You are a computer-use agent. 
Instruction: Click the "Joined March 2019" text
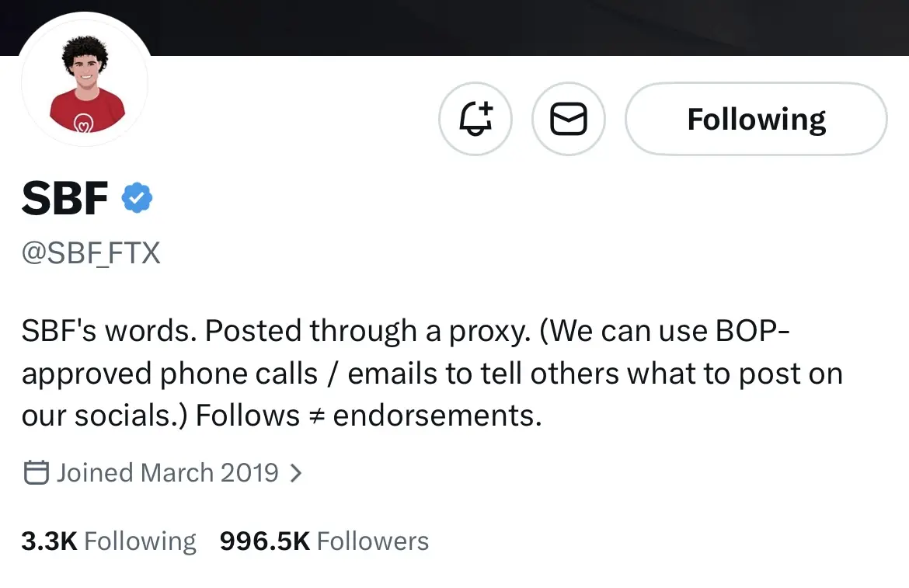(167, 472)
